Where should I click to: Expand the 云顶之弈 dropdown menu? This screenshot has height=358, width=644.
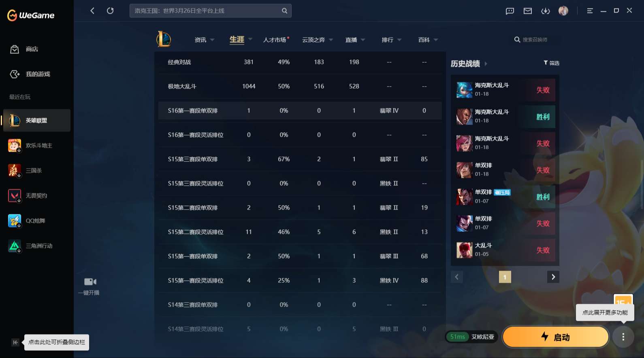[x=318, y=40]
